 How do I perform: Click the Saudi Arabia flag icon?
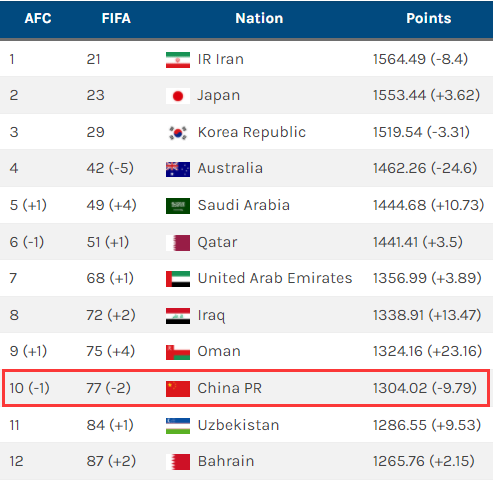[178, 206]
